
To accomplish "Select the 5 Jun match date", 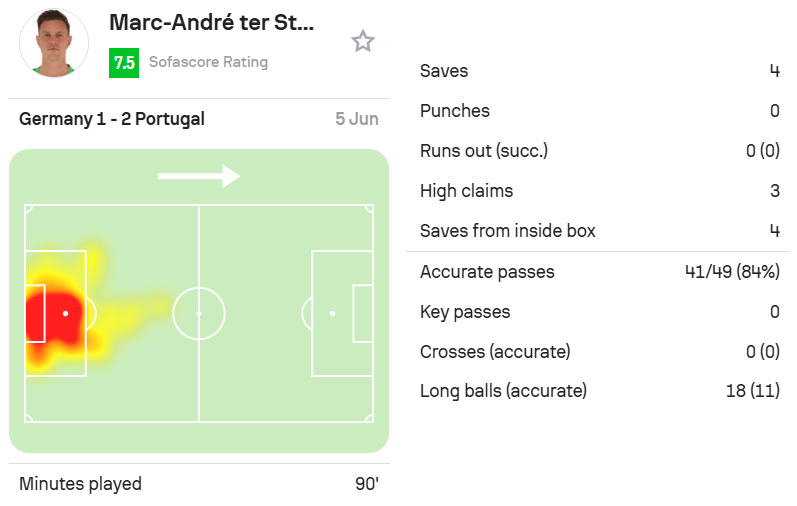I will click(x=357, y=119).
